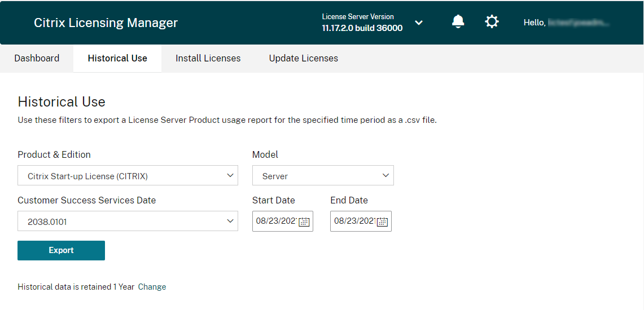Click the License Server Version text
Viewport: 644px width, 310px height.
(x=362, y=23)
